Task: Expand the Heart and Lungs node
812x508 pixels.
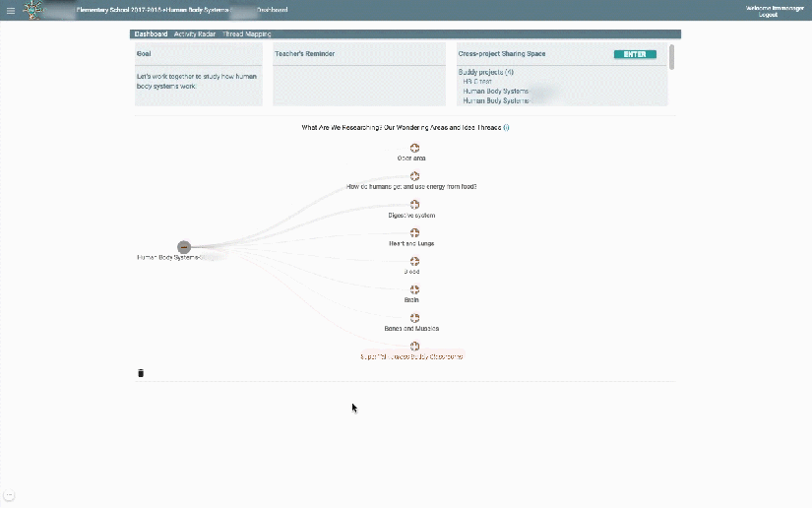Action: 414,233
